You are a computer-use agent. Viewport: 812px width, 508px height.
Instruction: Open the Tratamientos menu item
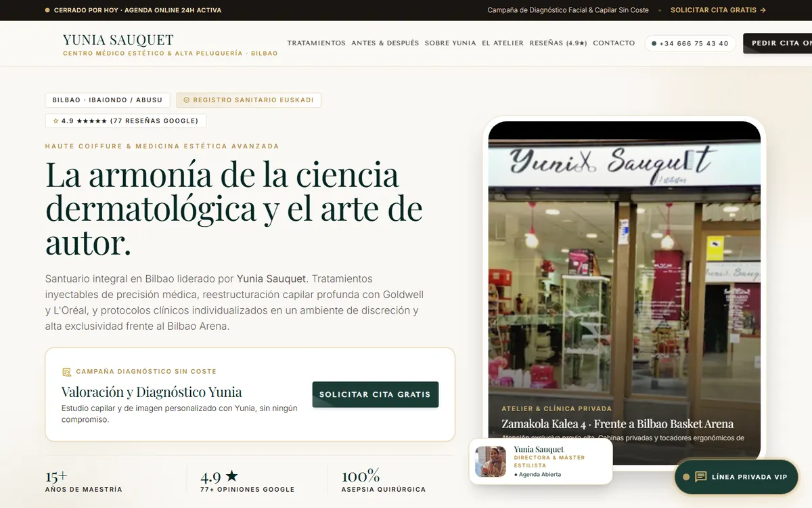316,43
